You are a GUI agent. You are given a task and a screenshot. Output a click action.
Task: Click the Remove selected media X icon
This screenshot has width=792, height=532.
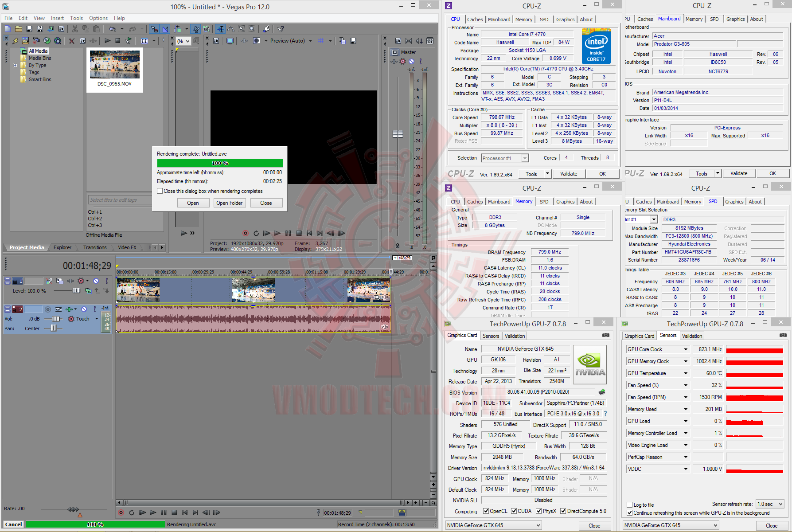tap(71, 41)
